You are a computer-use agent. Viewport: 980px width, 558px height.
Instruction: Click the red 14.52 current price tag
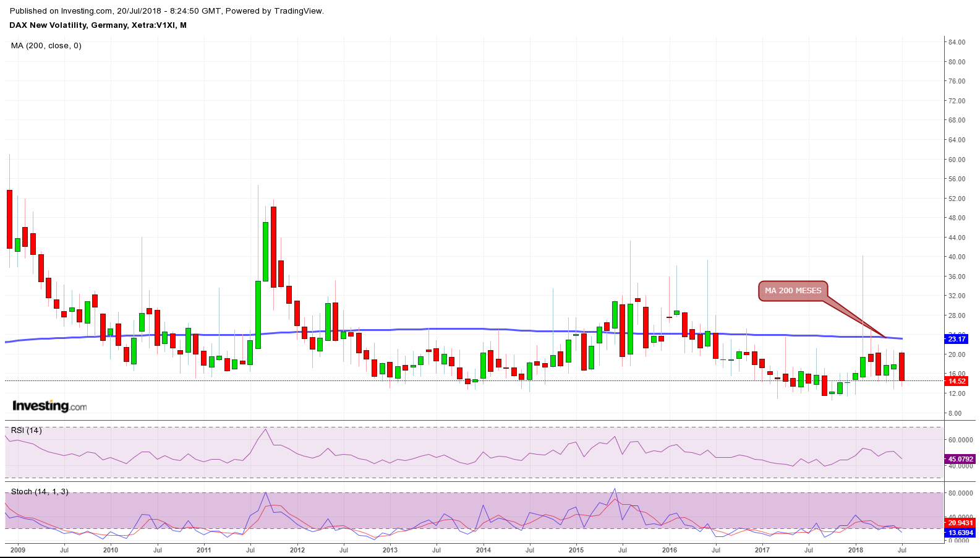956,381
